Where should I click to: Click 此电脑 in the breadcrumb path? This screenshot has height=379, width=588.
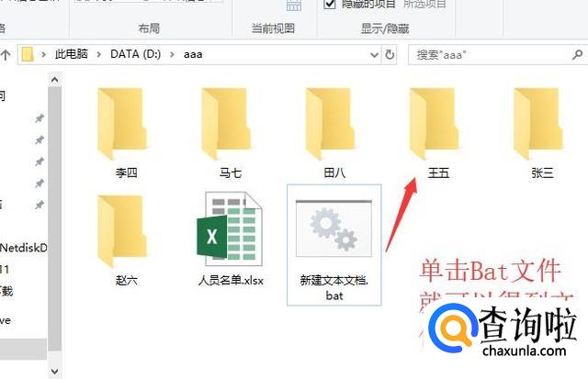coord(72,54)
